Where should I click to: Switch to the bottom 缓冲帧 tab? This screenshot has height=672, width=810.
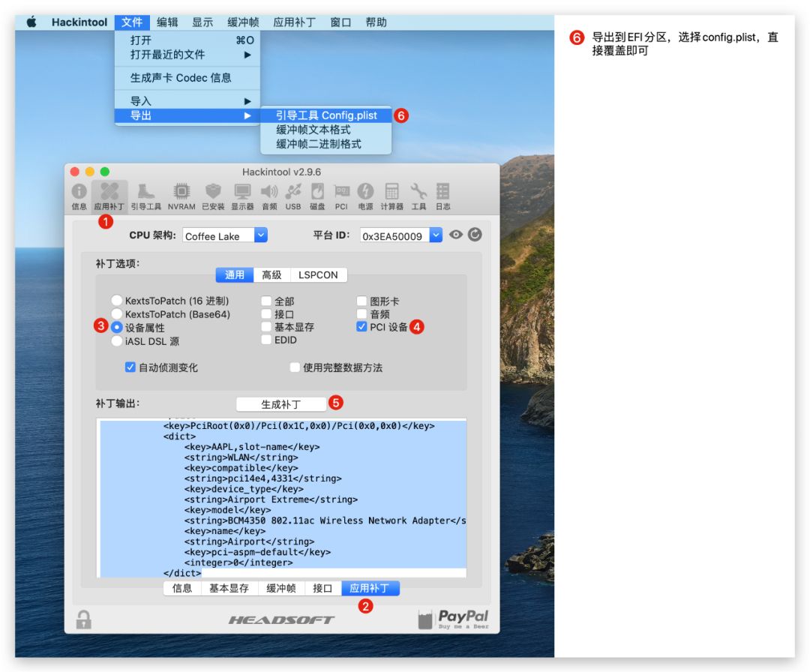tap(281, 588)
